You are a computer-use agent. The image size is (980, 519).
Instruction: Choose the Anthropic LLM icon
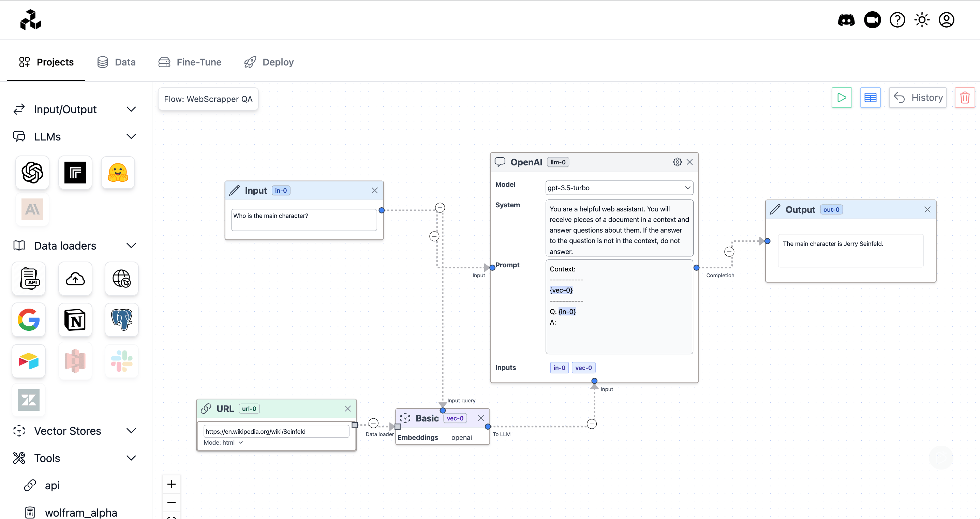click(x=32, y=210)
